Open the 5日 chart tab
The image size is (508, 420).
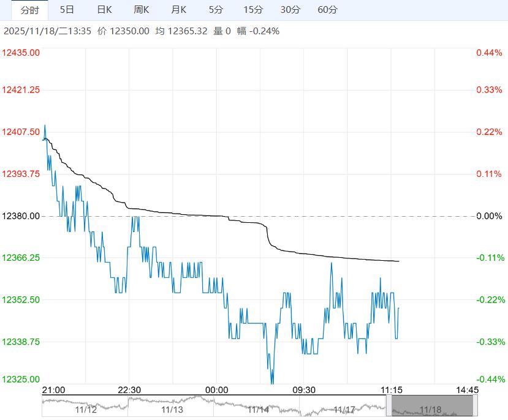point(67,10)
